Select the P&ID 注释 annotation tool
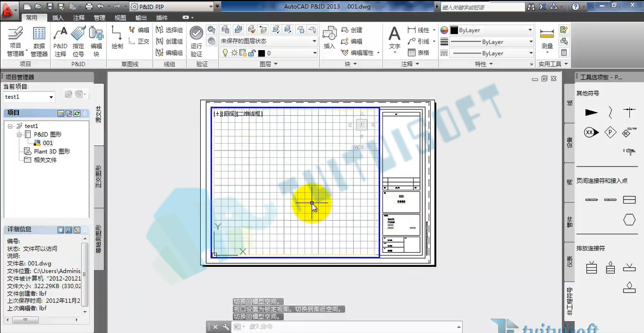 (60, 41)
